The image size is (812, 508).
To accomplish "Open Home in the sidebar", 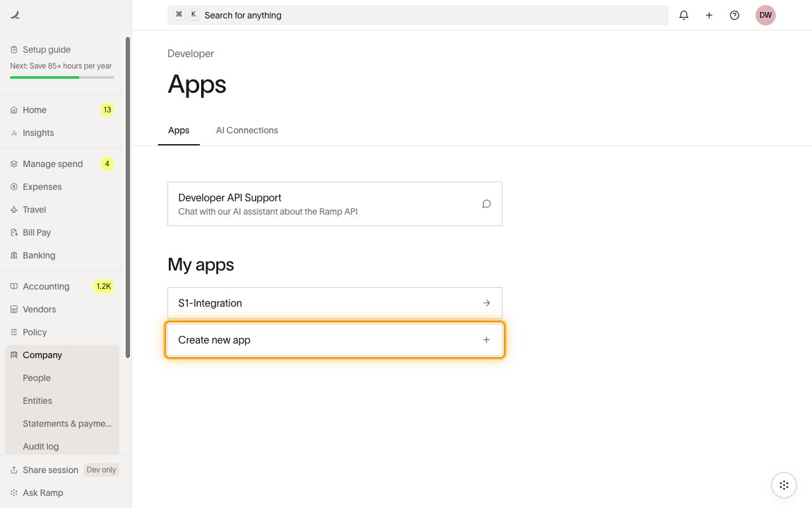I will pyautogui.click(x=62, y=110).
